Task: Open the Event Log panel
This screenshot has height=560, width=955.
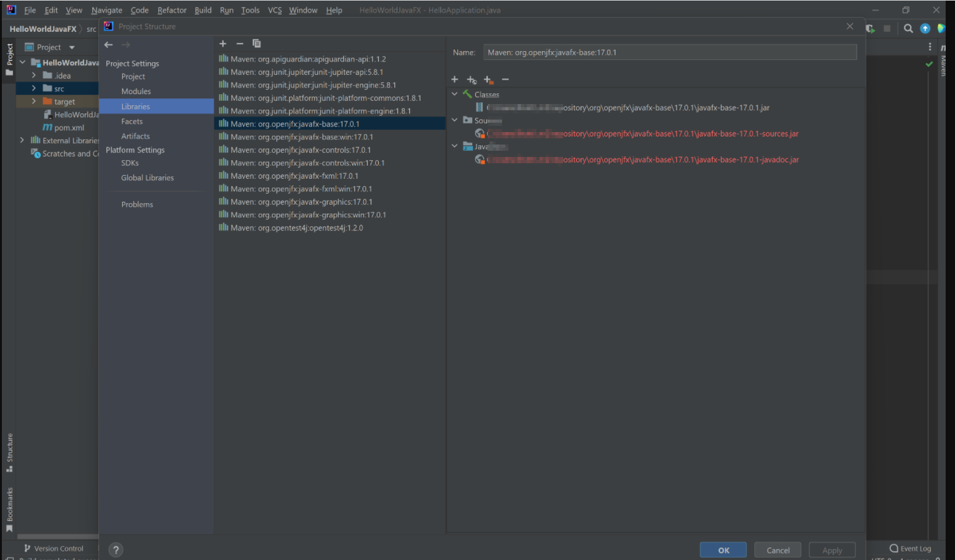Action: click(910, 549)
